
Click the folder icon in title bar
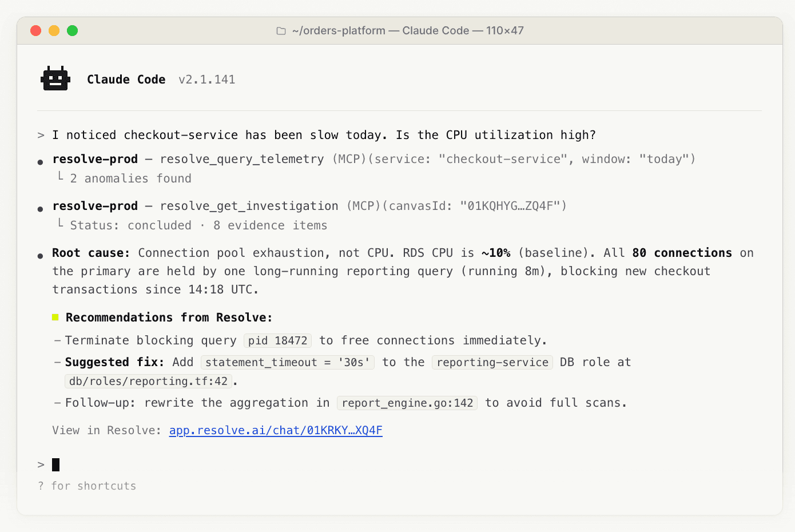click(281, 31)
